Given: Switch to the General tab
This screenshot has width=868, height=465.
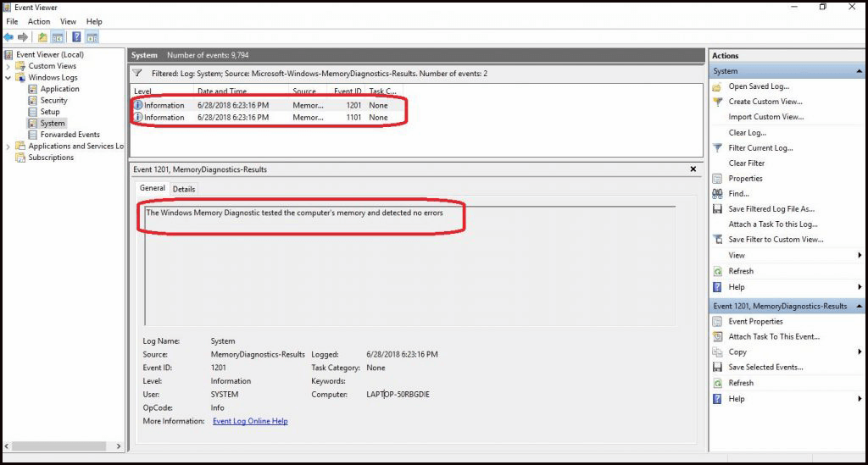Looking at the screenshot, I should 153,188.
